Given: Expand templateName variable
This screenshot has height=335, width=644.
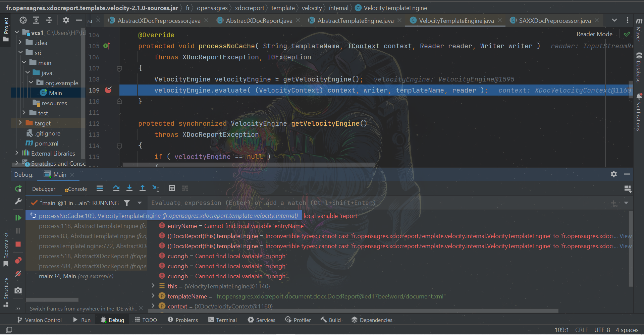Looking at the screenshot, I should tap(153, 296).
